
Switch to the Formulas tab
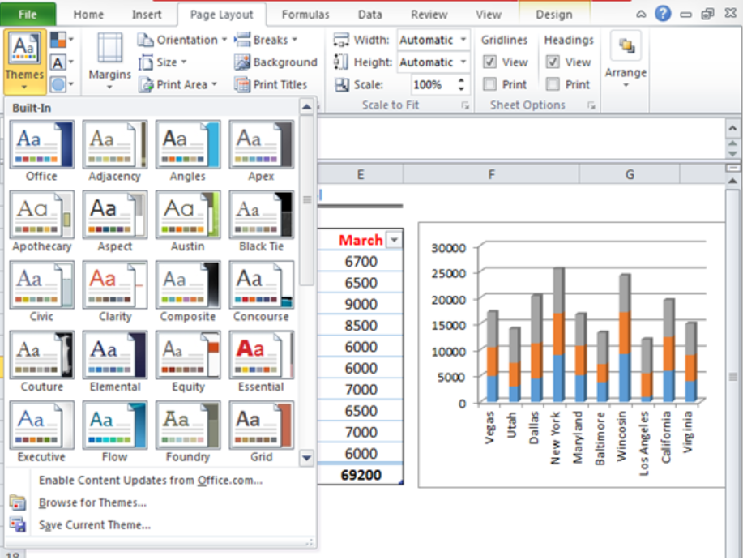coord(305,15)
